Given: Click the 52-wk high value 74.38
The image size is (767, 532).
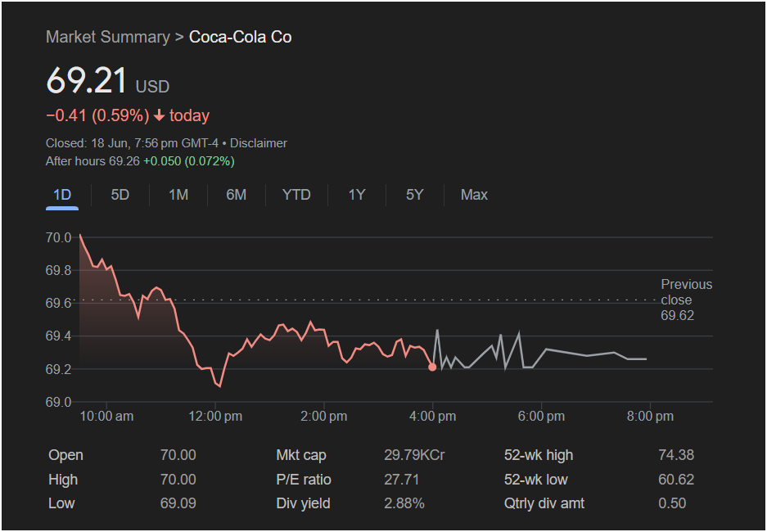Looking at the screenshot, I should pyautogui.click(x=676, y=455).
